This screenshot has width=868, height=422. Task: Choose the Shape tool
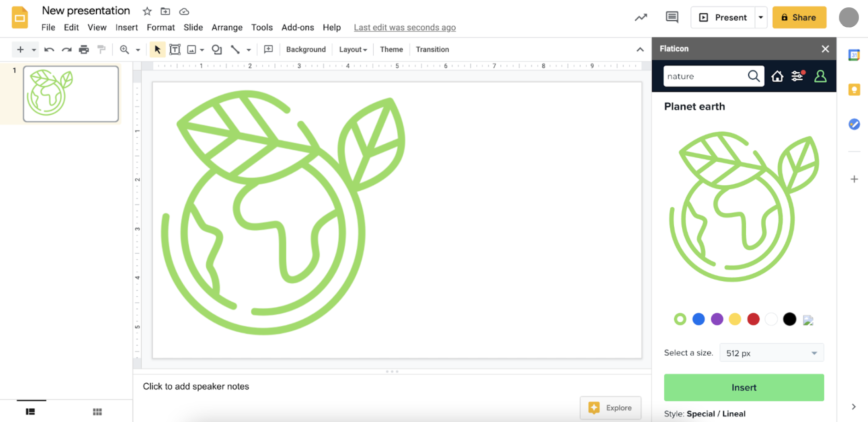click(x=217, y=49)
